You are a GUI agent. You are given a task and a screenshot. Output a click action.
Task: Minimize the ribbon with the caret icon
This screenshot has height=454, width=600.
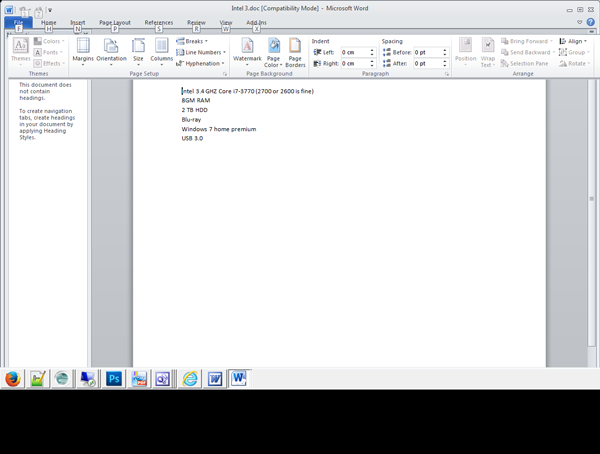pos(580,22)
